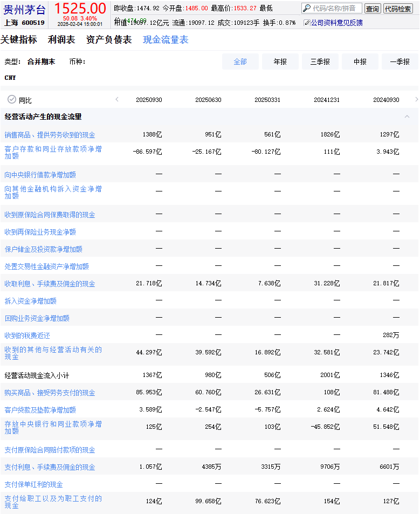Viewport: 420px width, 514px height.
Task: Select the 全部 report filter
Action: pos(240,62)
